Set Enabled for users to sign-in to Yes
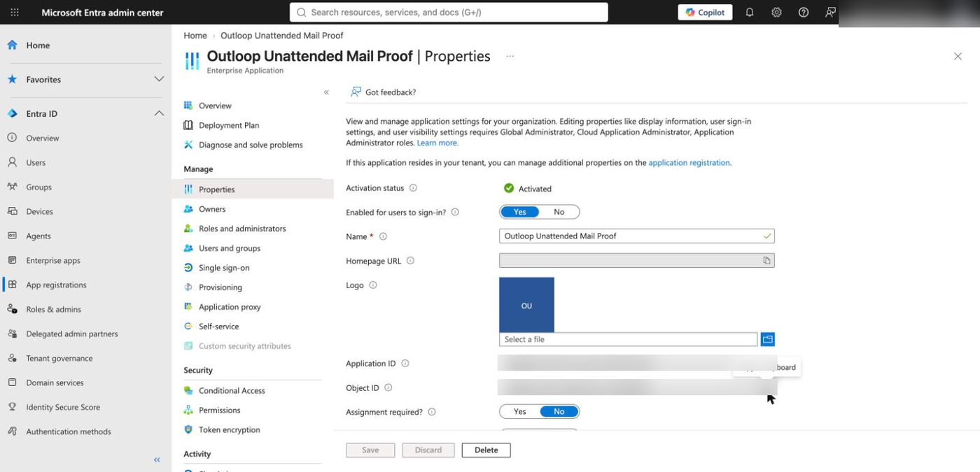980x472 pixels. 520,212
